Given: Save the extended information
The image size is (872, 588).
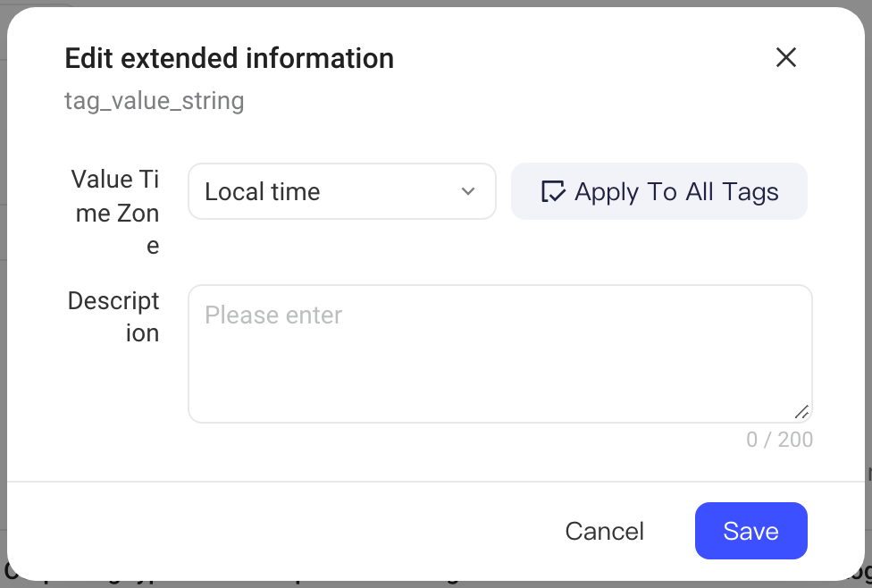Looking at the screenshot, I should coord(750,531).
